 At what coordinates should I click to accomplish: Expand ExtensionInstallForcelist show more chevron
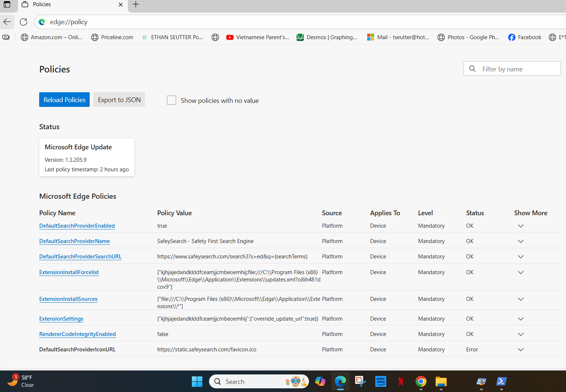[x=521, y=272]
